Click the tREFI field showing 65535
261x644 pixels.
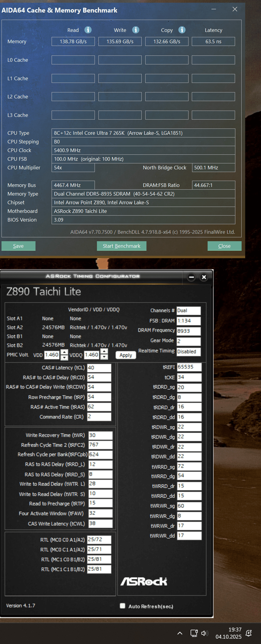point(189,367)
